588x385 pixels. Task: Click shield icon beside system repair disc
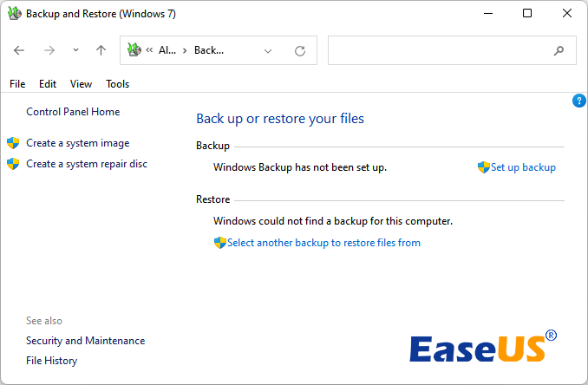pos(13,164)
